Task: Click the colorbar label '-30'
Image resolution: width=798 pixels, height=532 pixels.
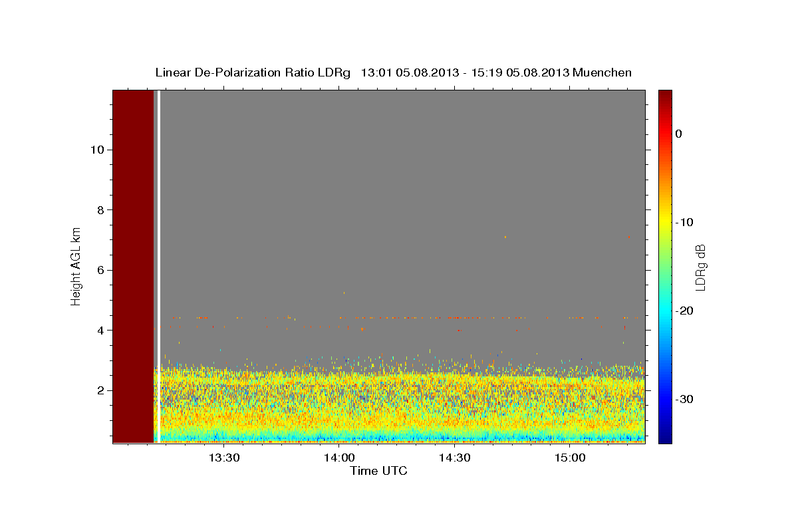Action: 684,399
